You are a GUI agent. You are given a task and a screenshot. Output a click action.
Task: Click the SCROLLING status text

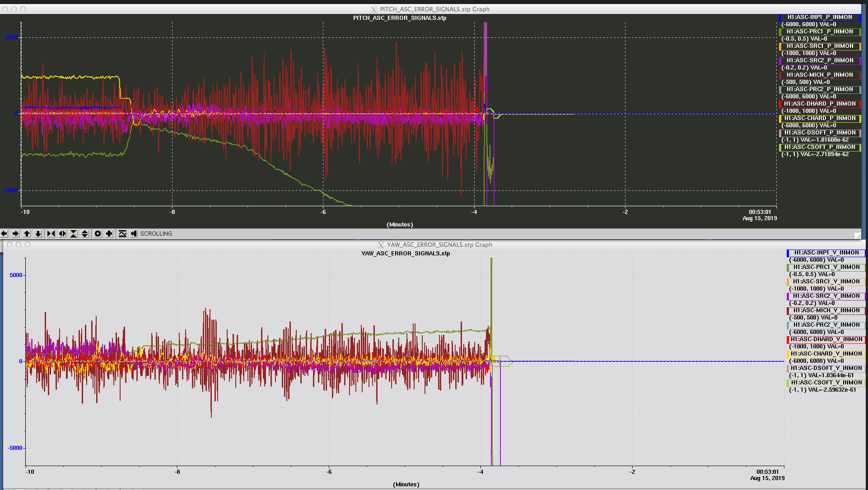pyautogui.click(x=156, y=234)
